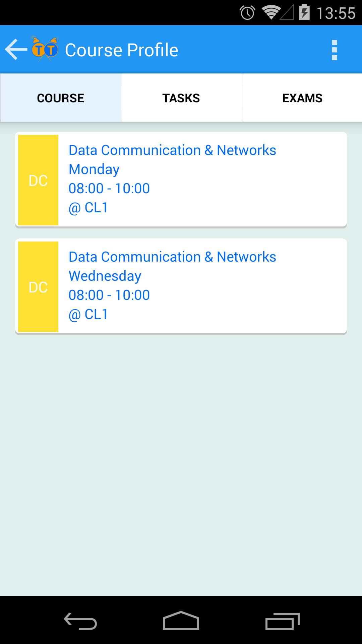Switch to the EXAMS tab

[302, 98]
